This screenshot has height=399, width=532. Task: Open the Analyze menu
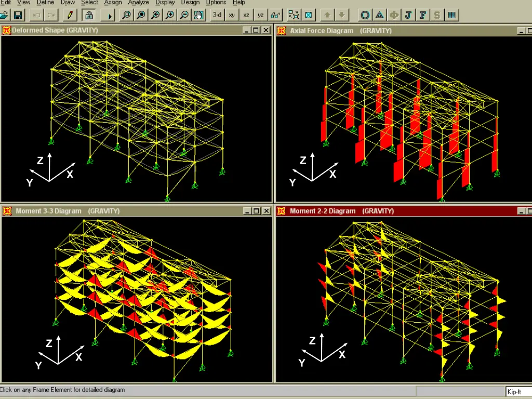[139, 3]
